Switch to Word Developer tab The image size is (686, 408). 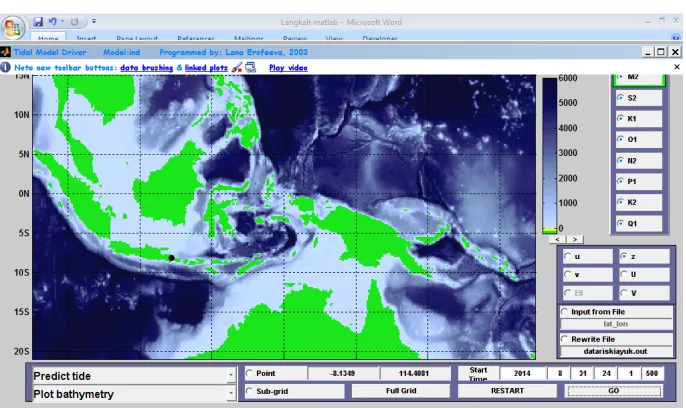[380, 38]
